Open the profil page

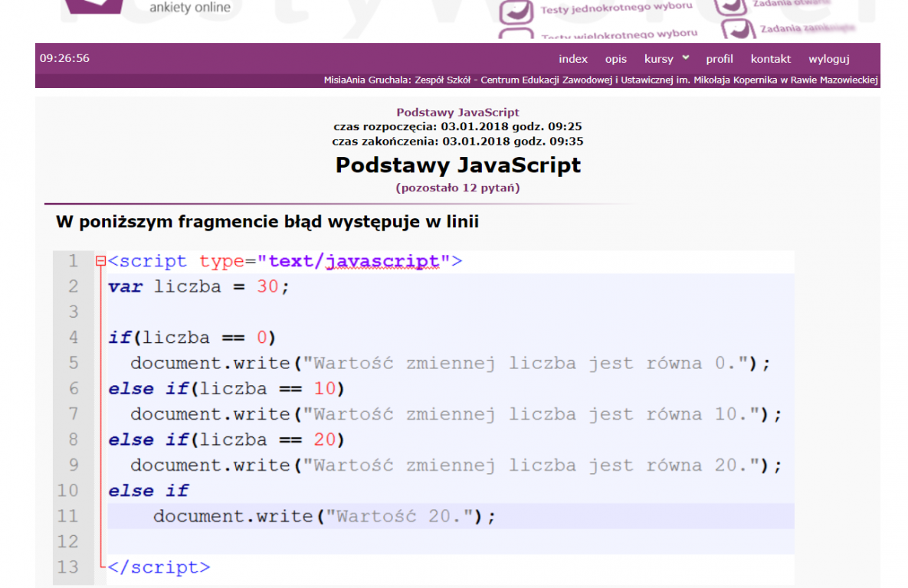tap(720, 59)
